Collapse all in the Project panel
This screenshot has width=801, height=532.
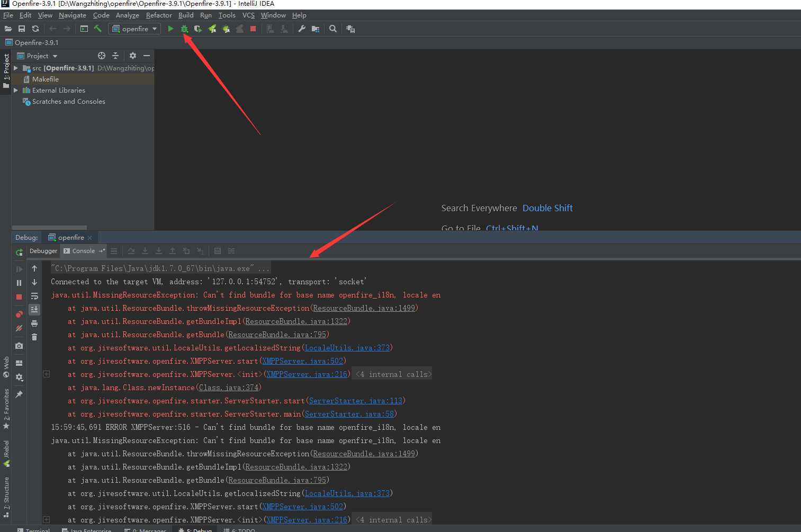(115, 56)
